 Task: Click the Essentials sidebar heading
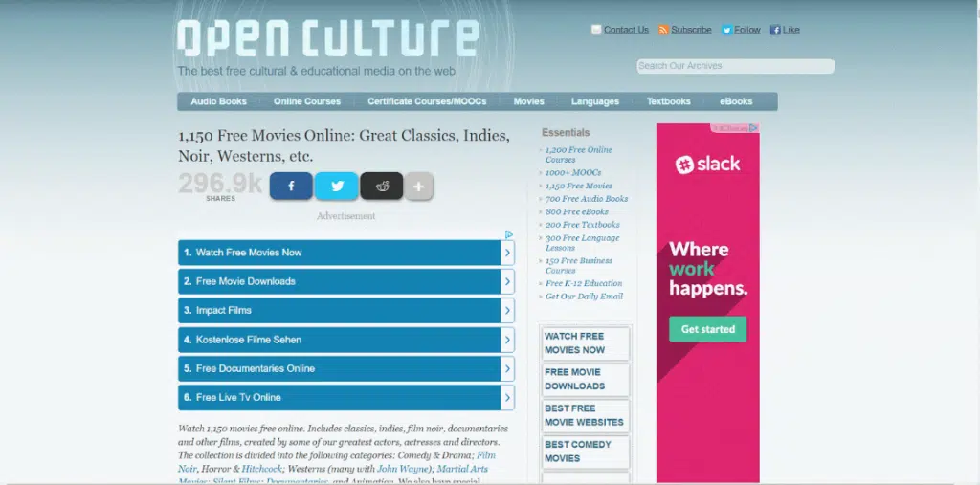pyautogui.click(x=566, y=133)
